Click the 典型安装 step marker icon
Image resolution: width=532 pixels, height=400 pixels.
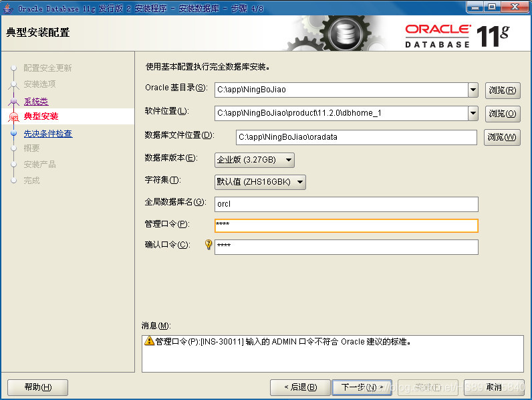click(x=13, y=117)
